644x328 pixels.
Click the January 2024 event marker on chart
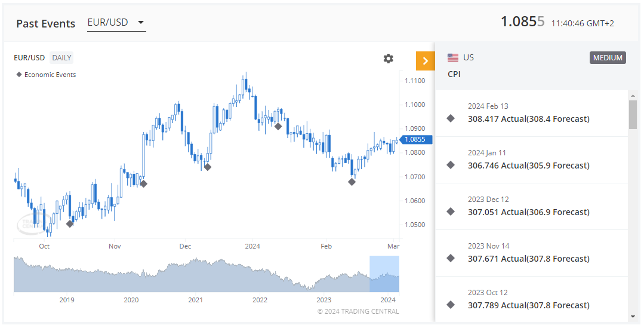278,126
